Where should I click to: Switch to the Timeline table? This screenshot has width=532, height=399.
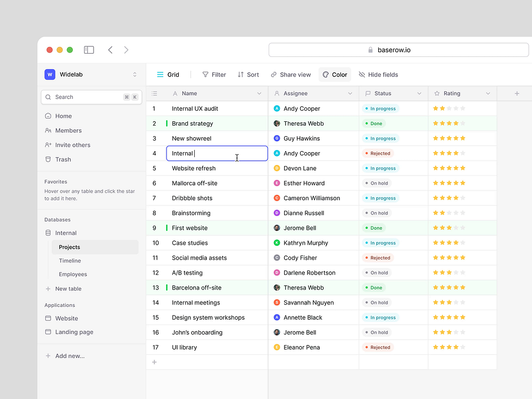click(x=70, y=261)
